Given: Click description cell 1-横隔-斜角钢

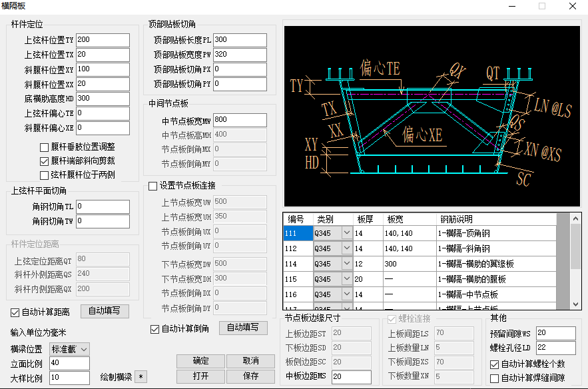Looking at the screenshot, I should 496,248.
